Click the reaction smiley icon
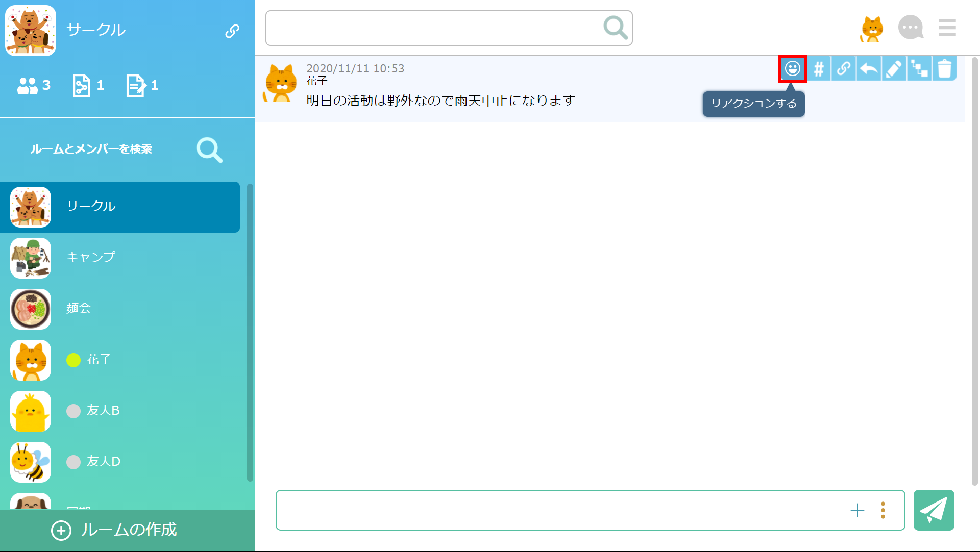 (793, 68)
